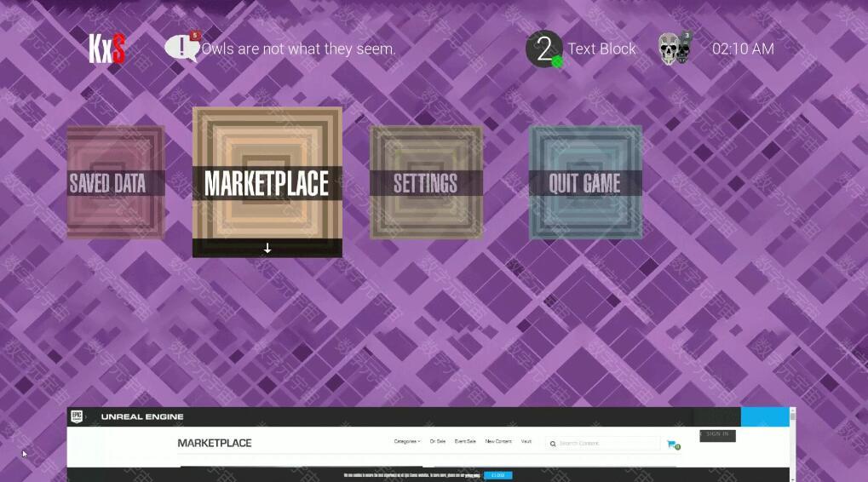Click the embedded browser's vertical scrollbar
Screen dimensions: 868x482
click(x=793, y=445)
